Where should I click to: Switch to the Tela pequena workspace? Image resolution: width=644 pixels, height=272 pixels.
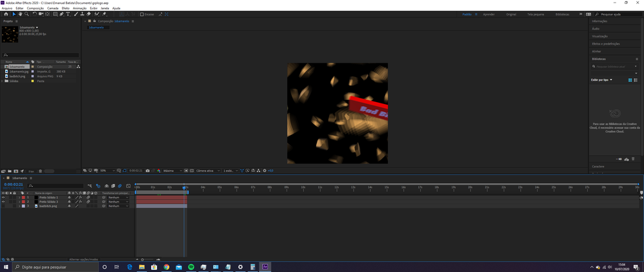pos(536,14)
